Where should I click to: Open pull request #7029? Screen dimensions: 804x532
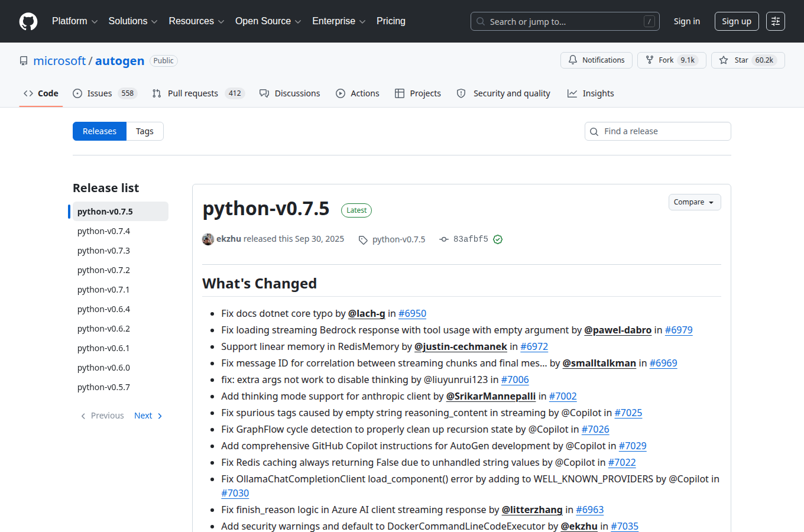click(x=633, y=446)
